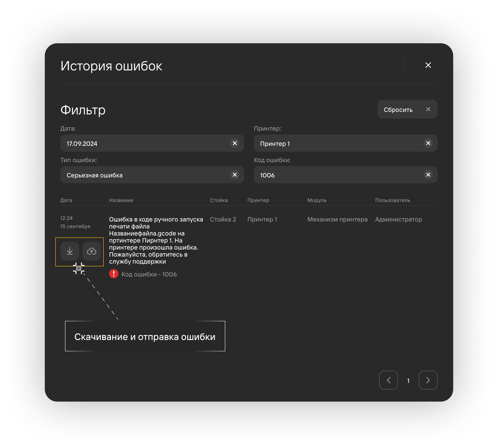Image resolution: width=498 pixels, height=448 pixels.
Task: Open the Дата filter field
Action: [152, 143]
